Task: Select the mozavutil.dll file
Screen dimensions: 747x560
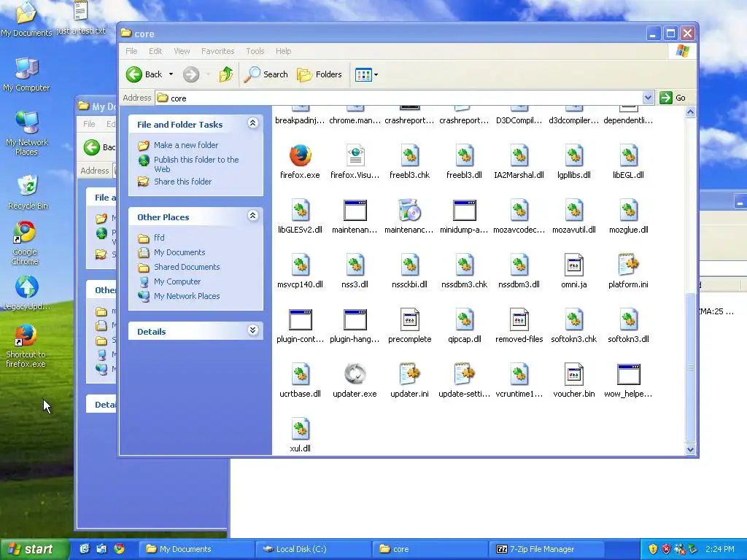Action: click(573, 217)
